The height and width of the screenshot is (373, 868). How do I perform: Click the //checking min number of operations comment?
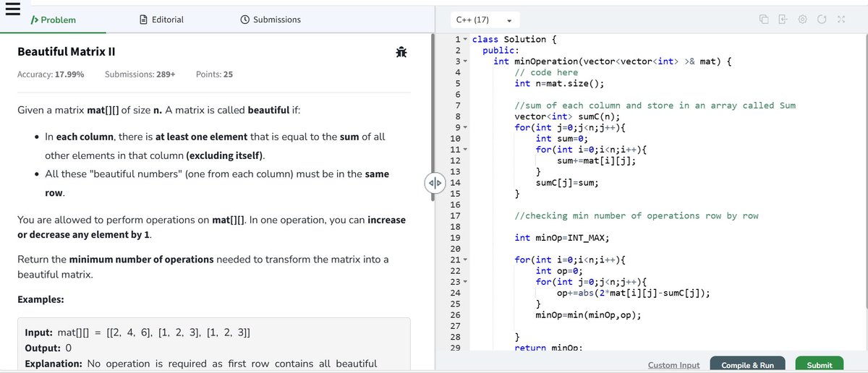(x=636, y=215)
